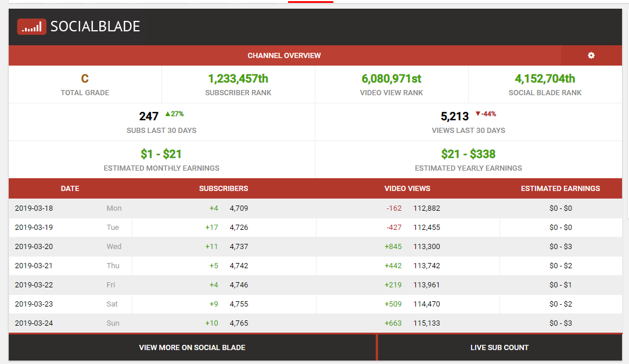
Task: Click video views total 113,742
Action: click(x=426, y=265)
